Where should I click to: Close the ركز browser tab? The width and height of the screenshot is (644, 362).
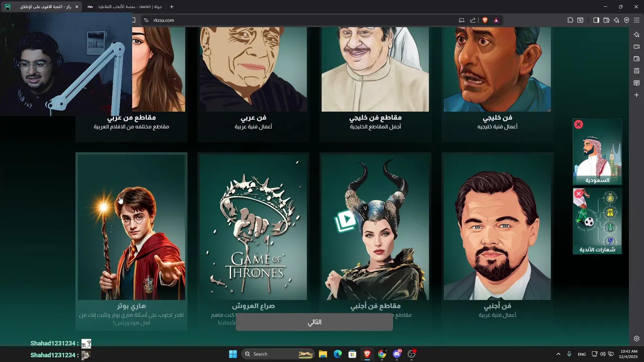click(76, 7)
